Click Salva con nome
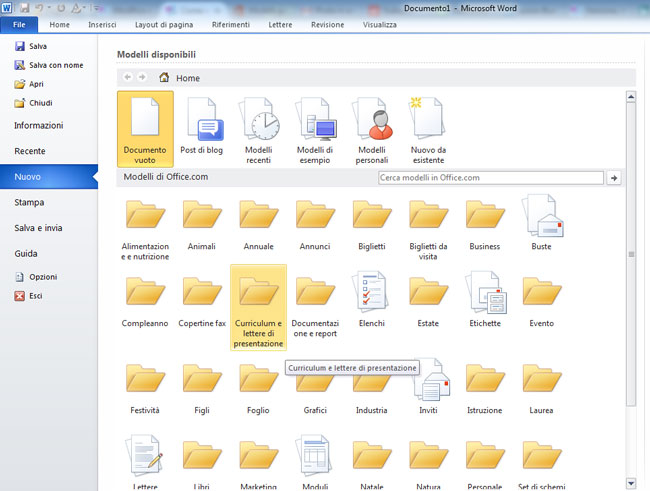Image resolution: width=650 pixels, height=491 pixels. 49,65
